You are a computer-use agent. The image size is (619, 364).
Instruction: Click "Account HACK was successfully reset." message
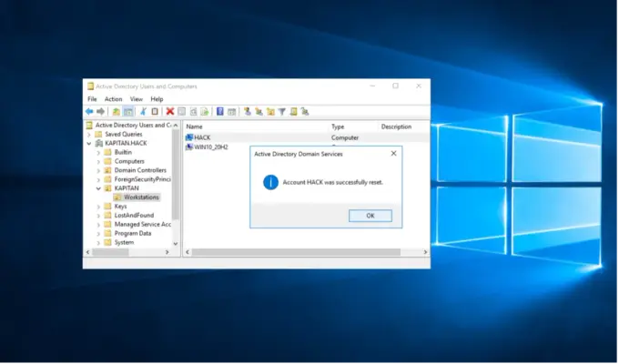click(x=333, y=182)
